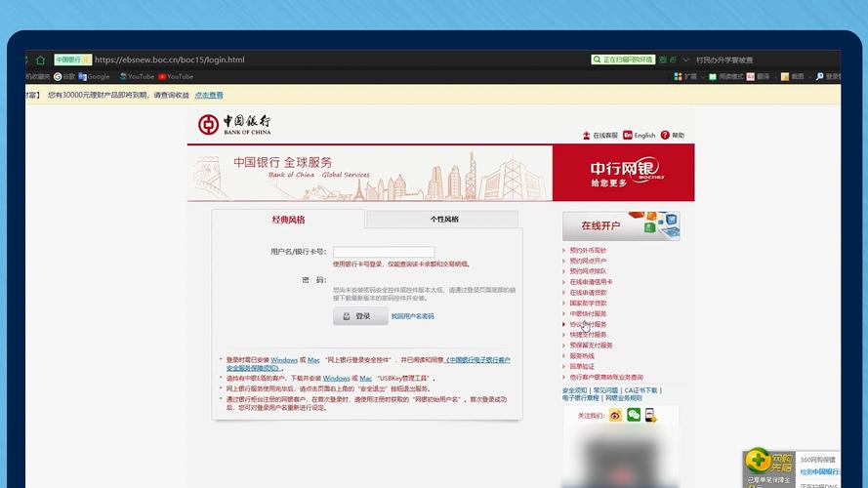Viewport: 868px width, 488px height.
Task: Select the 经典风格 tab
Action: 288,220
